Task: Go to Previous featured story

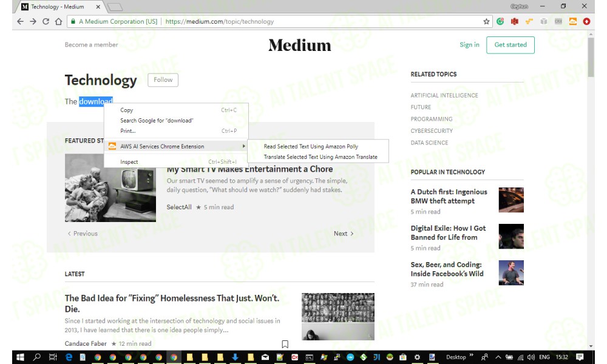Action: point(83,234)
